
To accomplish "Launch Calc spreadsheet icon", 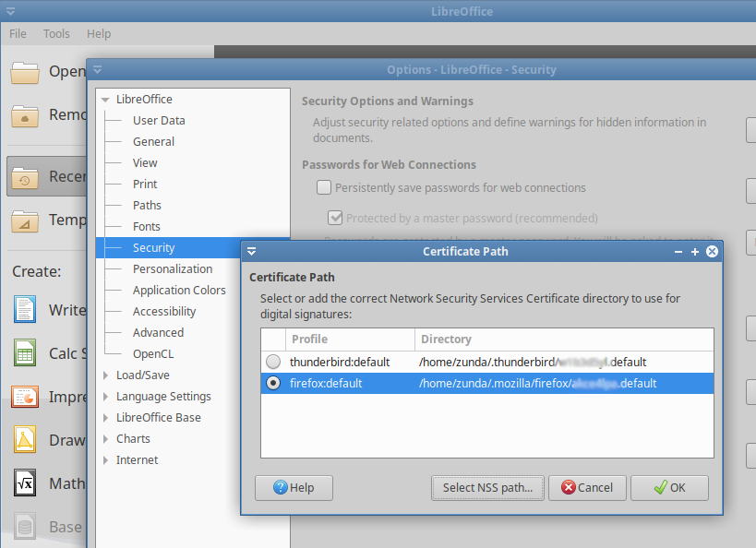I will (x=25, y=352).
